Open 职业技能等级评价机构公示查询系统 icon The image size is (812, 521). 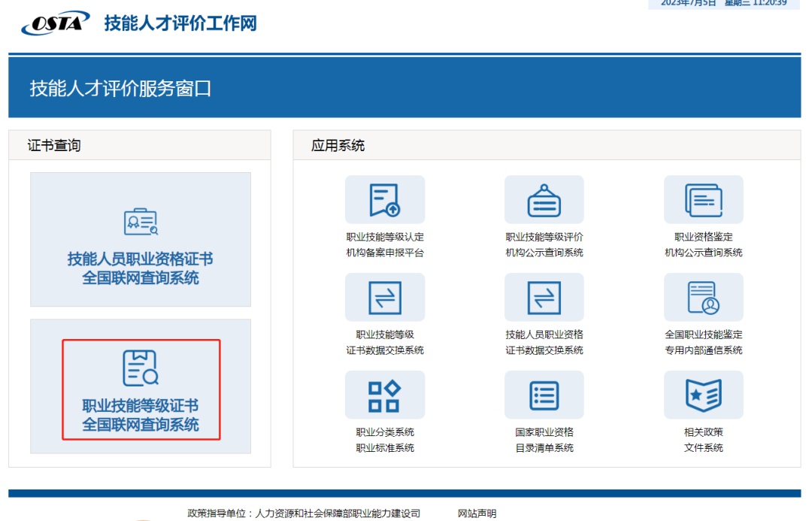point(544,200)
